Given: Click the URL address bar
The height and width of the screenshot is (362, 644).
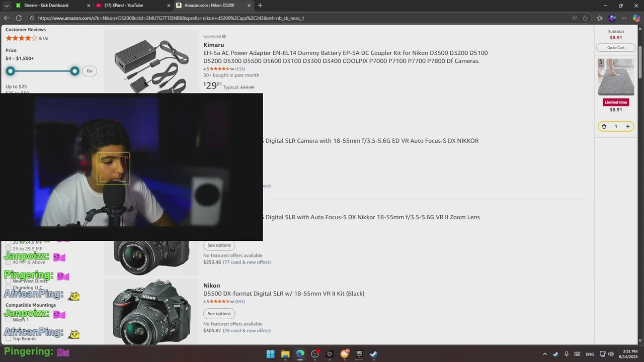Looking at the screenshot, I should click(302, 18).
